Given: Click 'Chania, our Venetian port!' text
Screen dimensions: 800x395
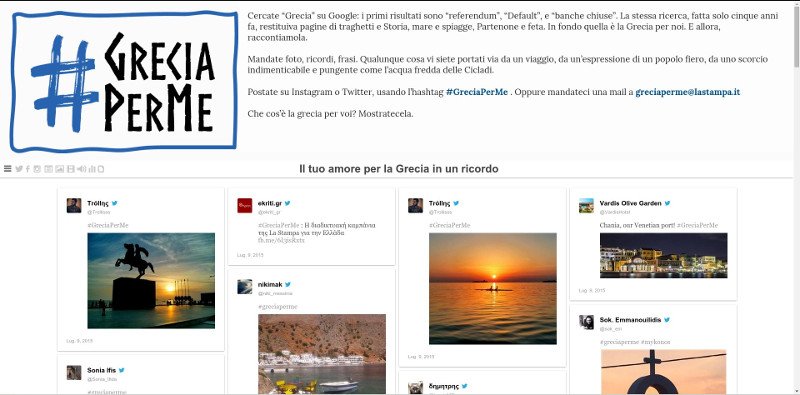Looking at the screenshot, I should (637, 225).
